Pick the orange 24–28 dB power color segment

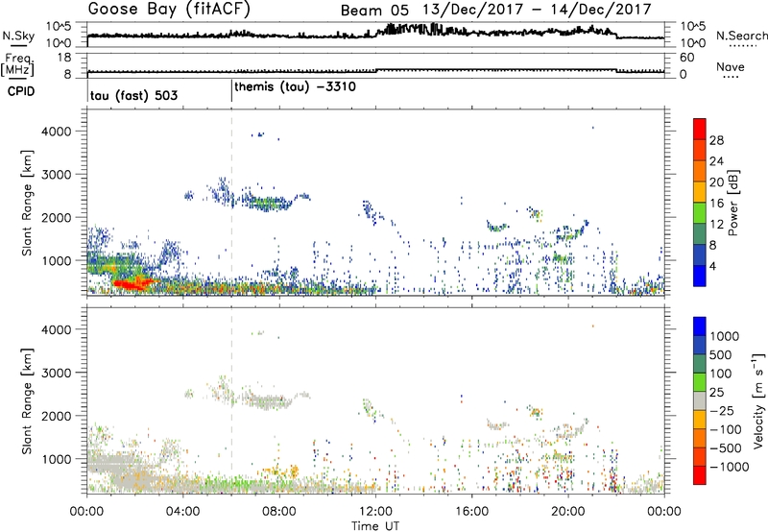(700, 151)
